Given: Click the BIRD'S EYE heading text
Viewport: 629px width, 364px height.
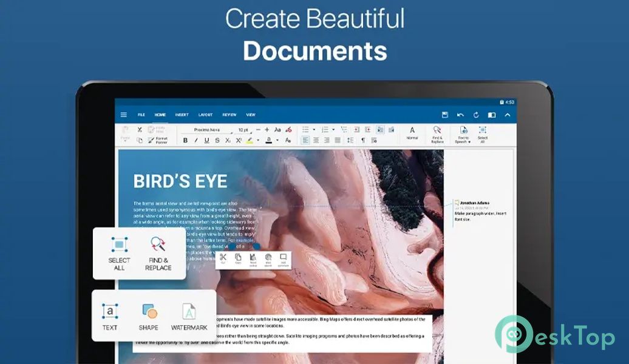Looking at the screenshot, I should click(x=180, y=181).
